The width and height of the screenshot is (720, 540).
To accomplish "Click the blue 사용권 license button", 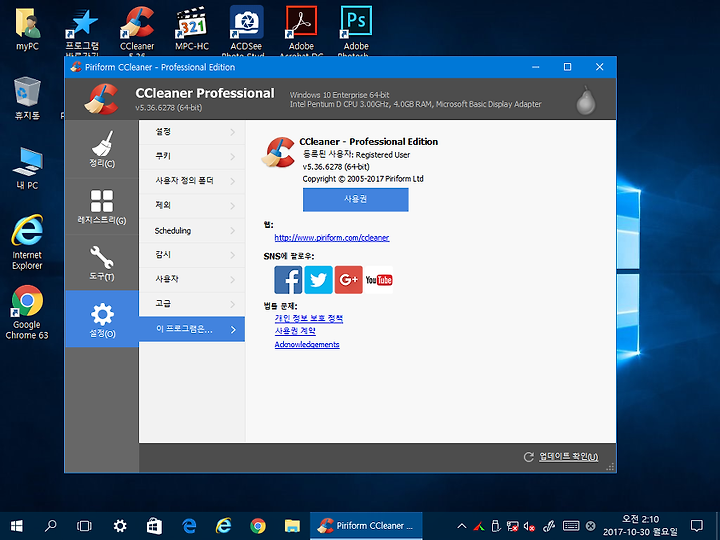I will [x=355, y=199].
